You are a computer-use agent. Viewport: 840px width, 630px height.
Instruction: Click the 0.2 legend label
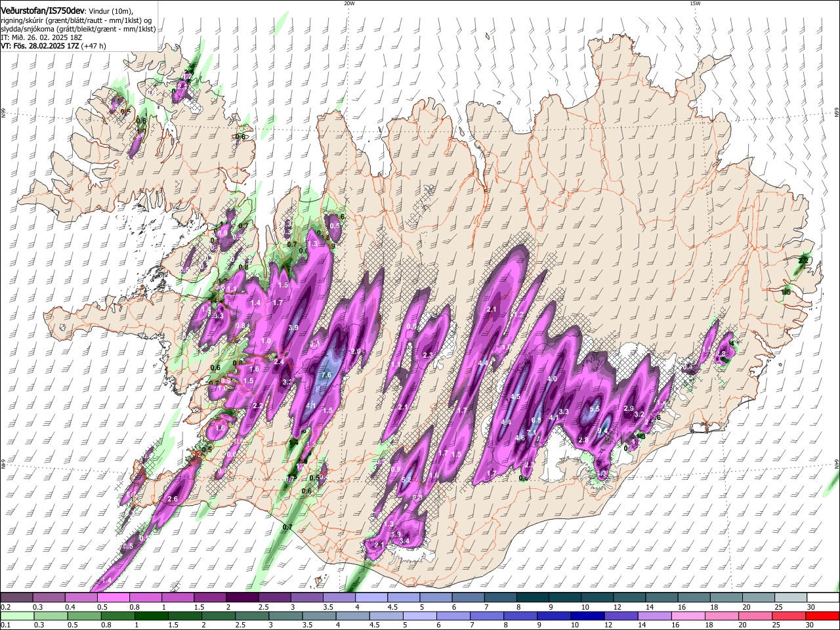(x=6, y=607)
